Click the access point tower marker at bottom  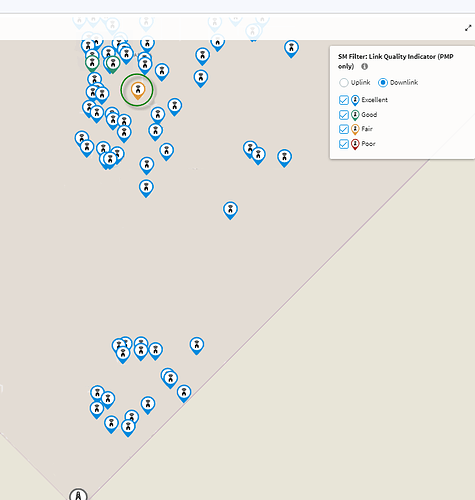tap(78, 495)
